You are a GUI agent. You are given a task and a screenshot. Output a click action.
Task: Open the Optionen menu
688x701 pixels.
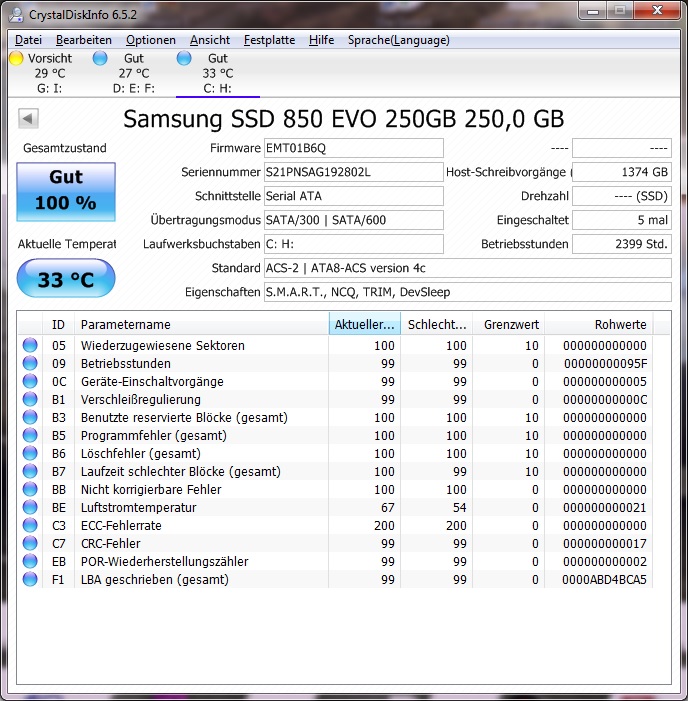click(x=151, y=40)
